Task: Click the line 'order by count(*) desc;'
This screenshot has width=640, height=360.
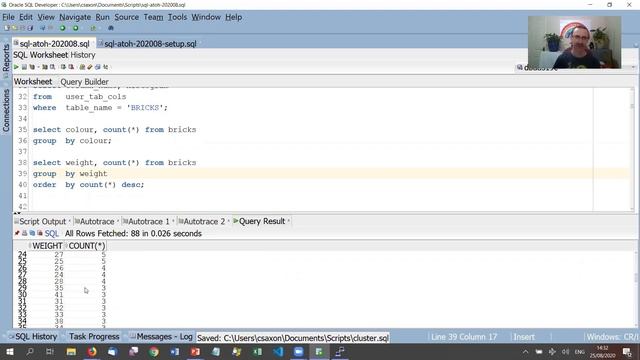Action: (x=89, y=184)
